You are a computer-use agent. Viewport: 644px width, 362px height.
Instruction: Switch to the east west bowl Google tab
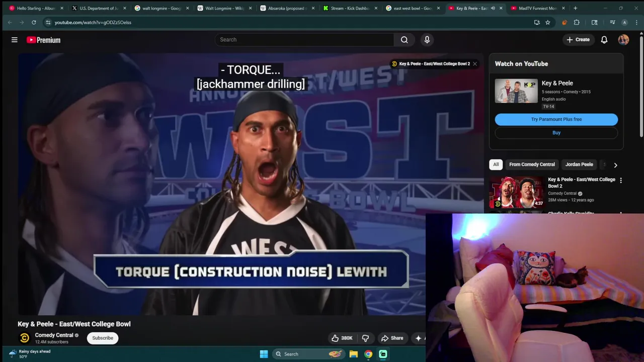click(412, 8)
